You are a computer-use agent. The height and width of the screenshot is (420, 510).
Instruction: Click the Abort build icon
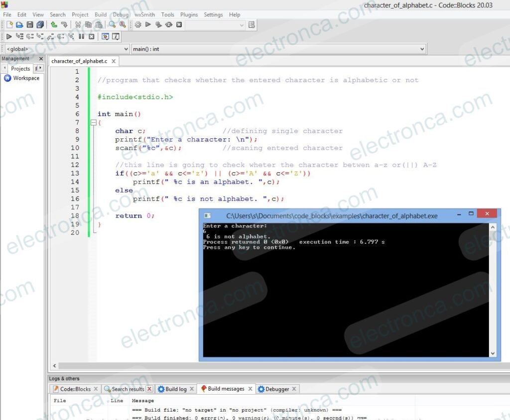tap(179, 25)
